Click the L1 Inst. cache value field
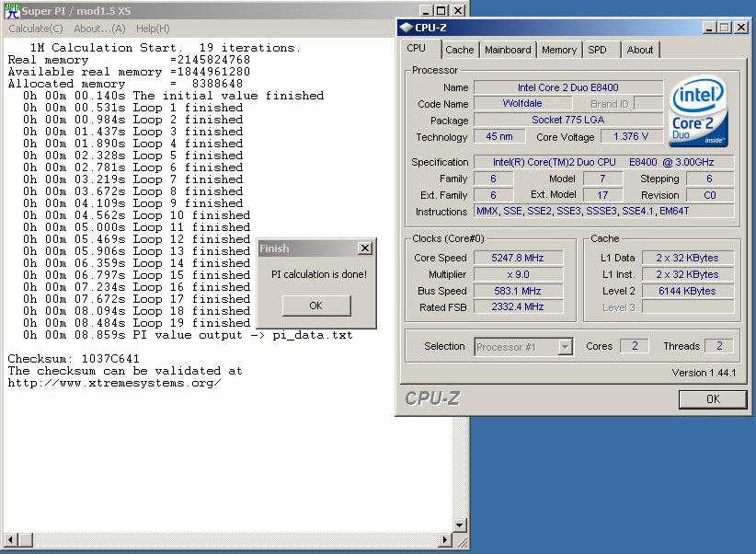The height and width of the screenshot is (554, 756). pos(688,274)
